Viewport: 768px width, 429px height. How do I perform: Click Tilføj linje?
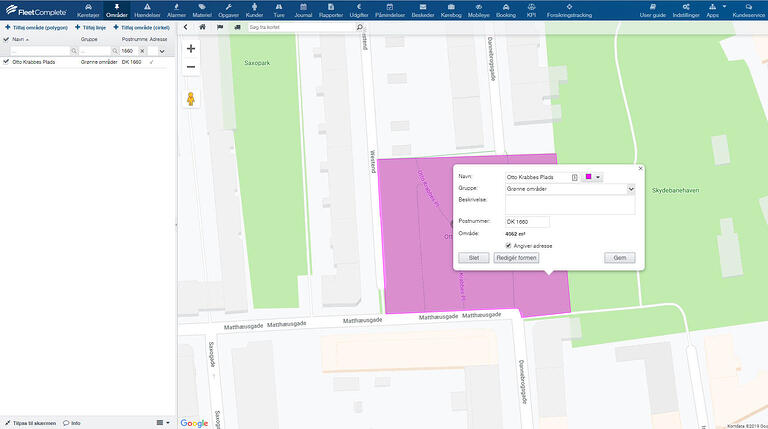(x=90, y=28)
